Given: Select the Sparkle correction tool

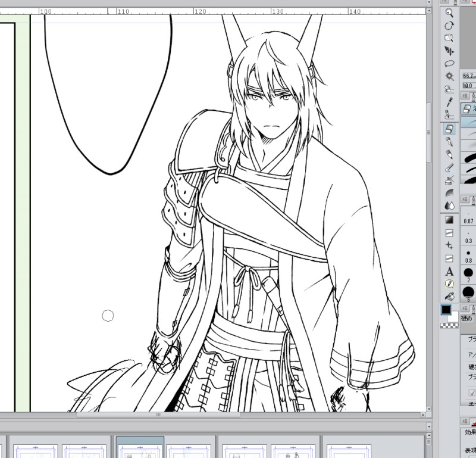Looking at the screenshot, I should pyautogui.click(x=449, y=245).
